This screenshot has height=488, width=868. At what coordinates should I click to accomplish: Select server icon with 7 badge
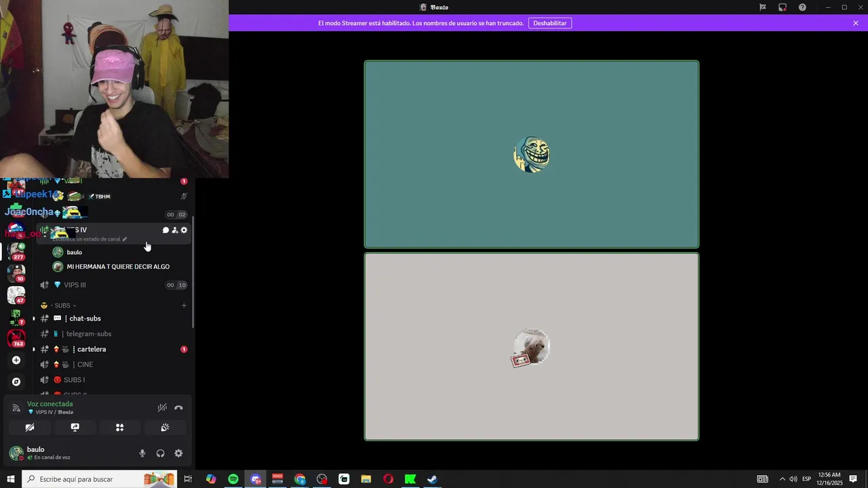(16, 317)
